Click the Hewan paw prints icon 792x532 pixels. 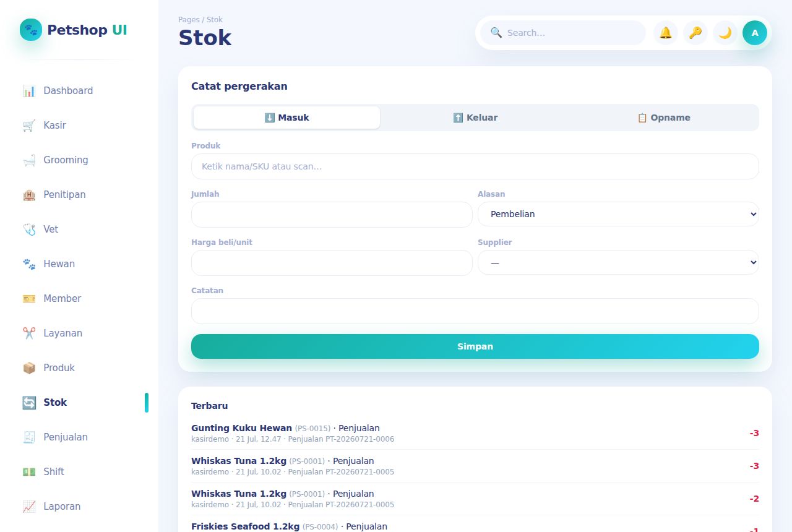click(x=29, y=264)
